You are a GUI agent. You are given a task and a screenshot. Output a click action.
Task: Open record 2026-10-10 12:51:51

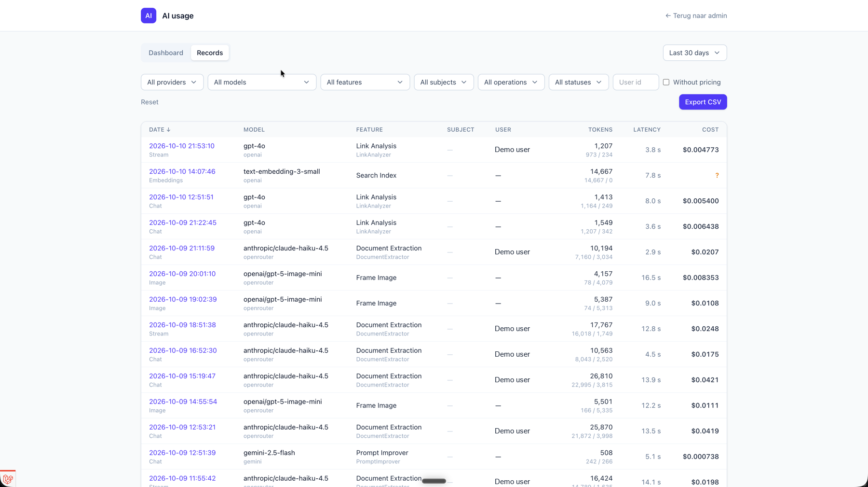click(x=181, y=197)
